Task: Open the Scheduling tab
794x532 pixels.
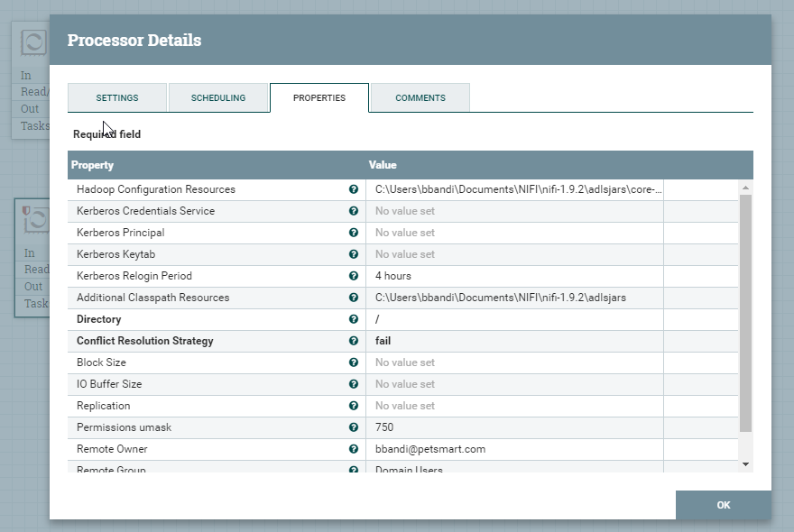Action: [218, 97]
